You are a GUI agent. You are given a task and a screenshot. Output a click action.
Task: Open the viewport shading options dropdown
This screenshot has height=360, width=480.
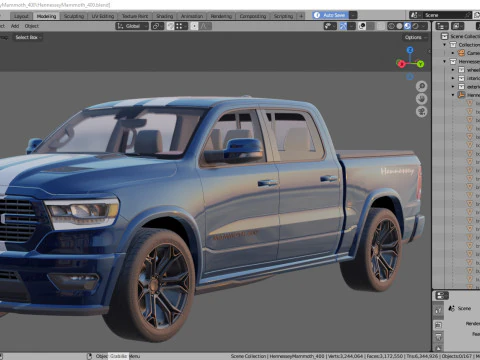[424, 26]
